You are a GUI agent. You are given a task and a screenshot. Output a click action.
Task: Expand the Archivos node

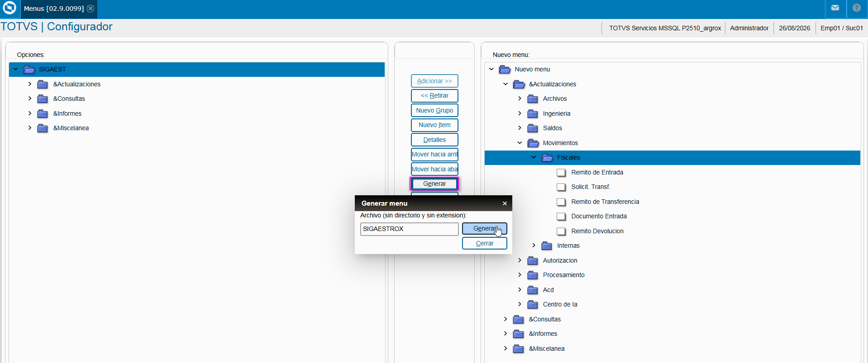click(520, 99)
